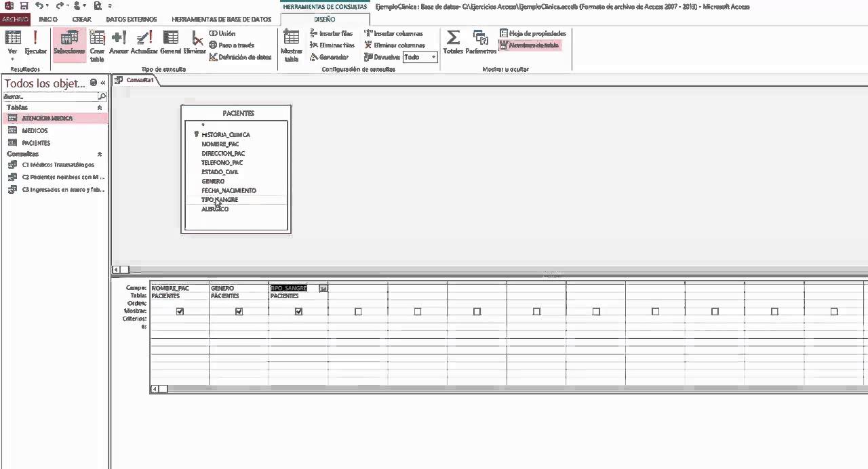The image size is (868, 469).
Task: Check Mostrar box in the eighth grid column
Action: pos(596,312)
